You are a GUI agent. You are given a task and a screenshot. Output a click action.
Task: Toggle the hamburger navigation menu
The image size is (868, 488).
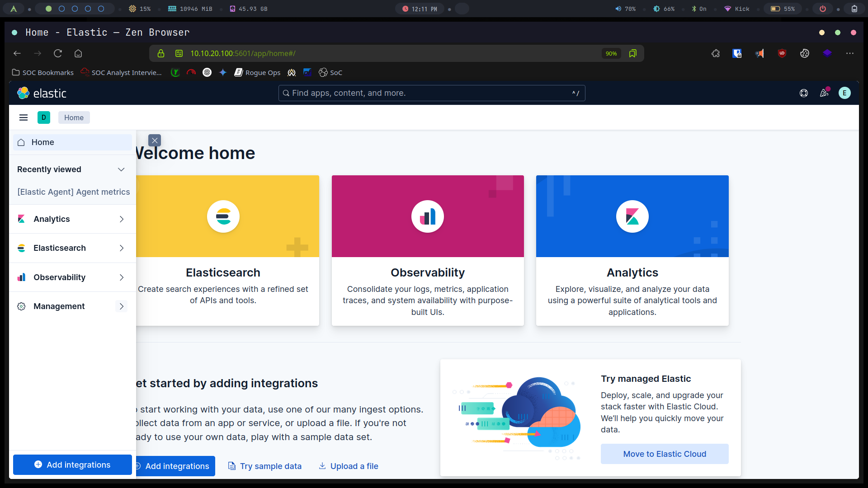point(24,117)
